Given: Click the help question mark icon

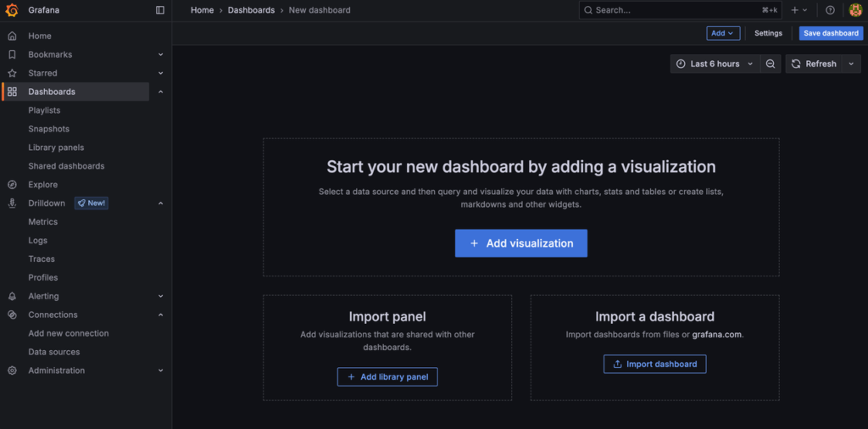Looking at the screenshot, I should [830, 10].
